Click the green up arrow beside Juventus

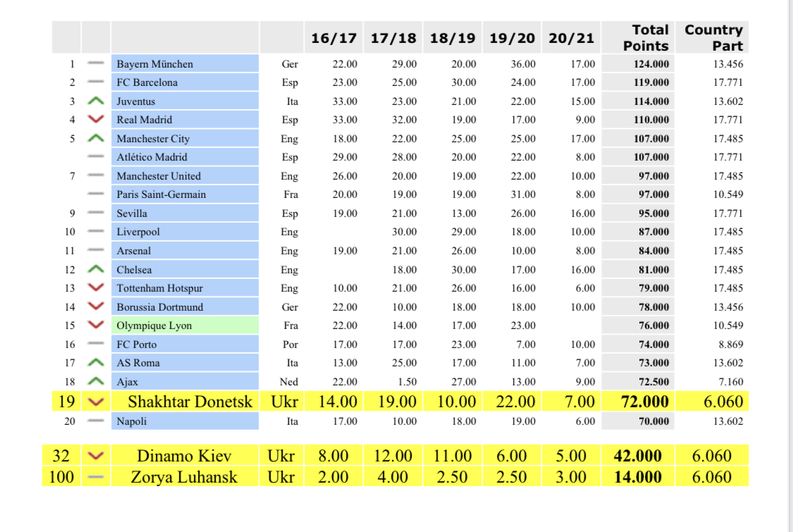pyautogui.click(x=96, y=101)
